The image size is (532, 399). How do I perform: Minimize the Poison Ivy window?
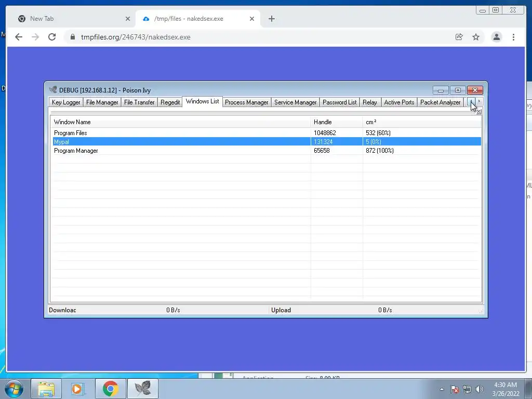tap(441, 90)
